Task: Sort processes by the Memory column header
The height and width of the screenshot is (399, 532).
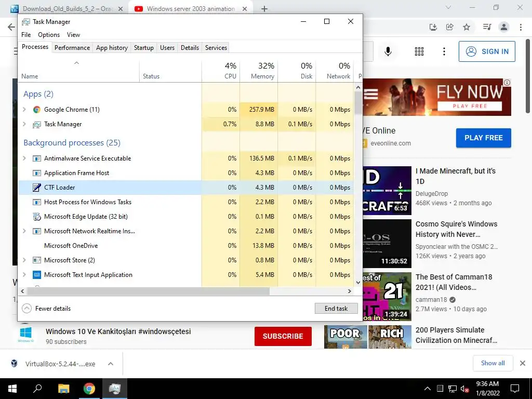Action: tap(259, 71)
